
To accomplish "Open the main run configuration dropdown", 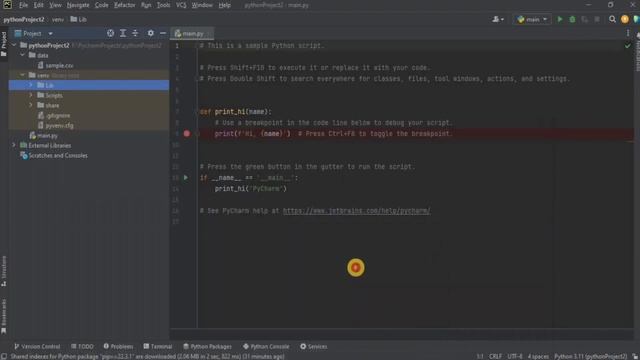I will click(x=532, y=19).
